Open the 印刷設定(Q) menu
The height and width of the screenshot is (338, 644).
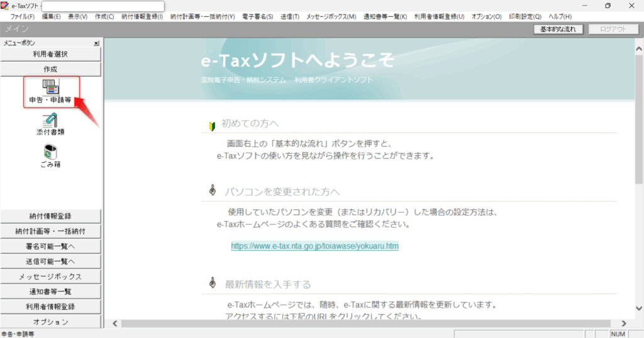point(525,17)
